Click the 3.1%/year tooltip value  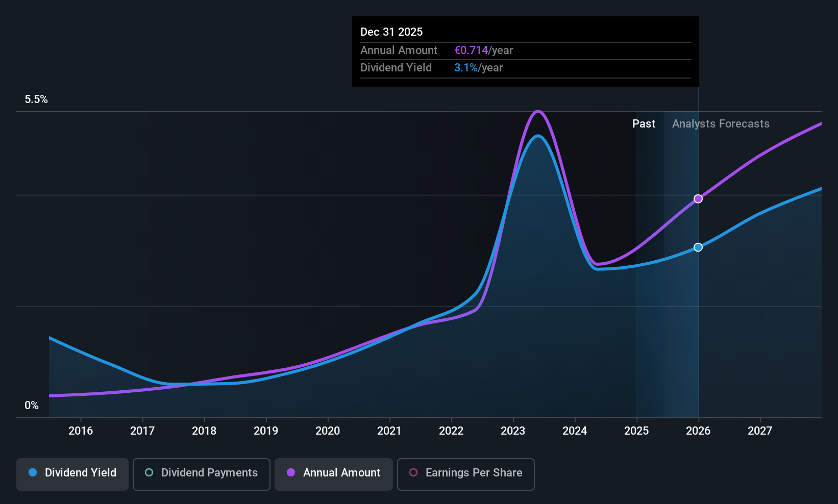point(479,68)
